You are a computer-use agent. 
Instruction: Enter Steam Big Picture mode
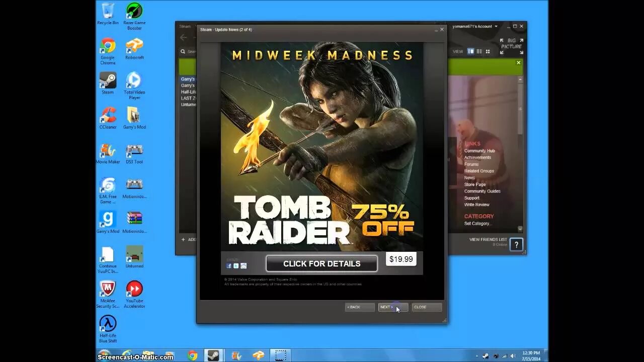(x=512, y=46)
